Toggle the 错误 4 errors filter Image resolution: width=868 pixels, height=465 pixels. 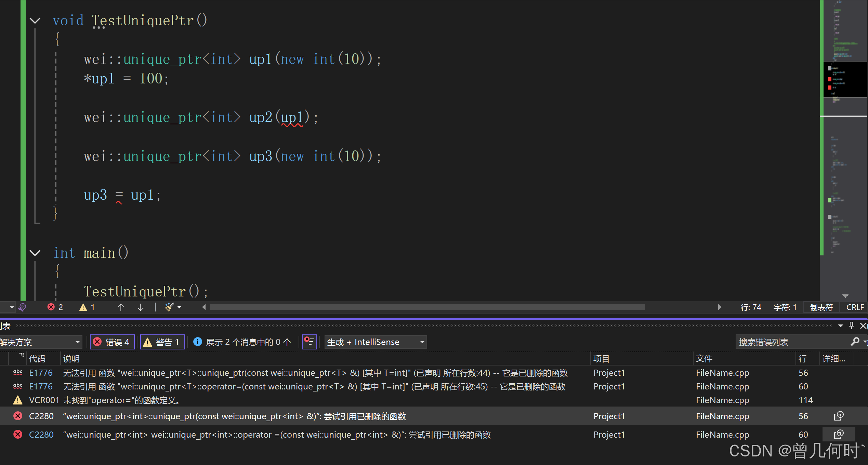pyautogui.click(x=112, y=342)
